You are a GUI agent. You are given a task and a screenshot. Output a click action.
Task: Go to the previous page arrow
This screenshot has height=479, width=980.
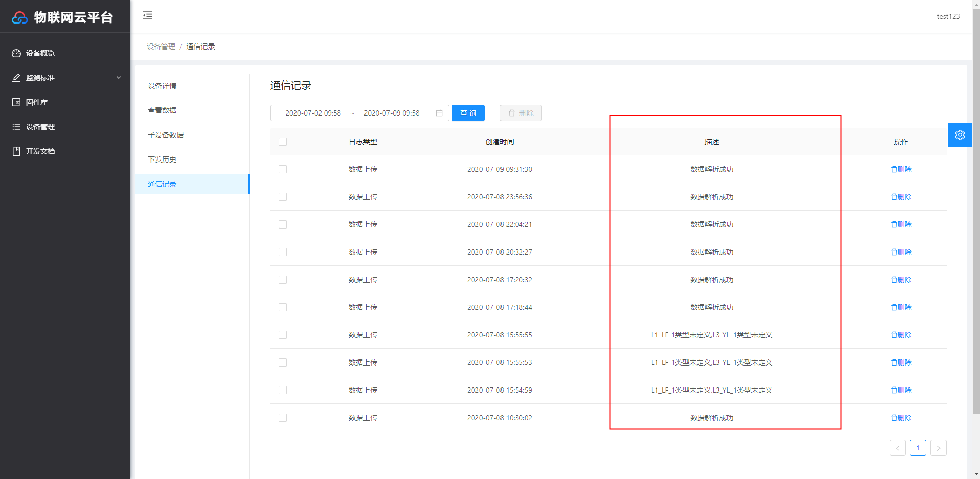[898, 448]
